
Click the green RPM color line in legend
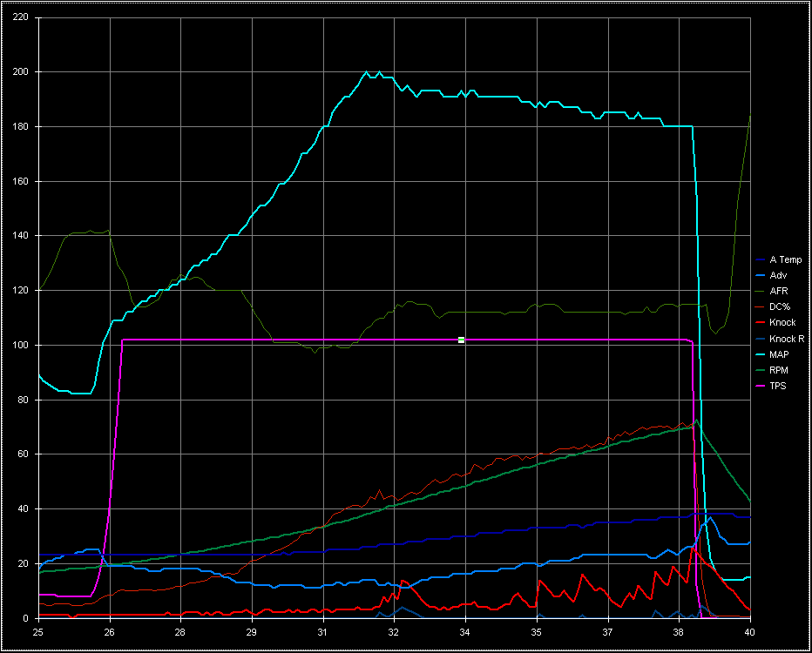pyautogui.click(x=761, y=370)
